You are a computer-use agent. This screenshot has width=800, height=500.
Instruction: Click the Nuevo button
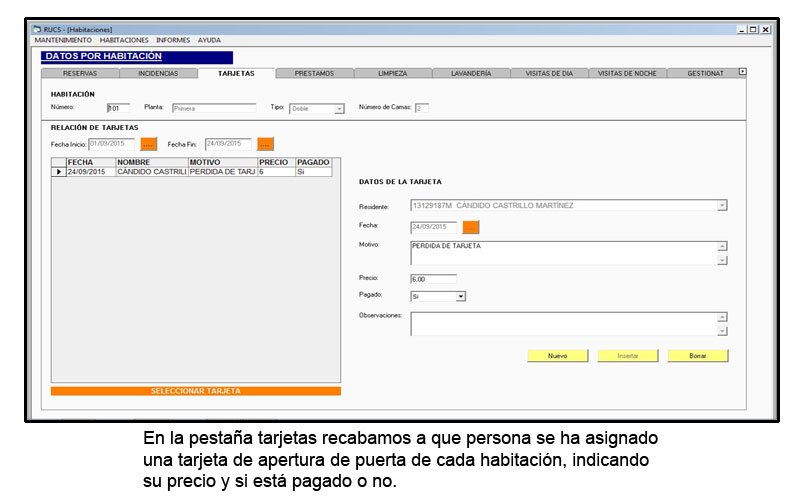pyautogui.click(x=558, y=356)
